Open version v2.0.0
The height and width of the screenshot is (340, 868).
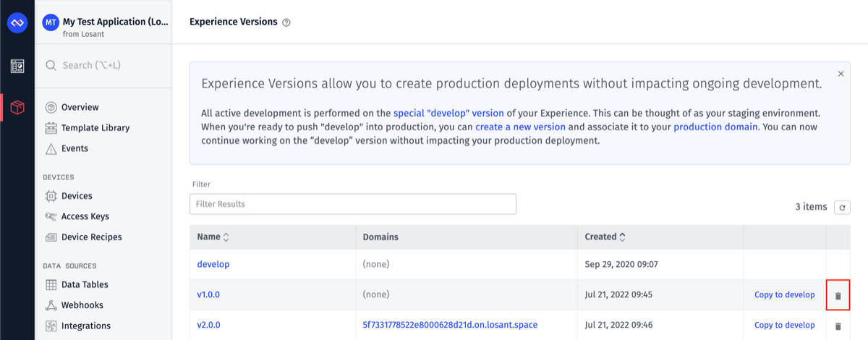[208, 326]
